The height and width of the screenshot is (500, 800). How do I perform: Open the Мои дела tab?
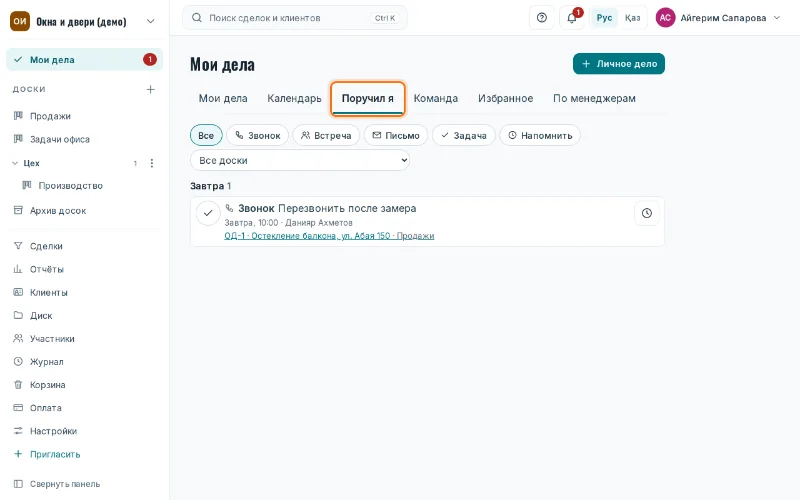click(223, 98)
